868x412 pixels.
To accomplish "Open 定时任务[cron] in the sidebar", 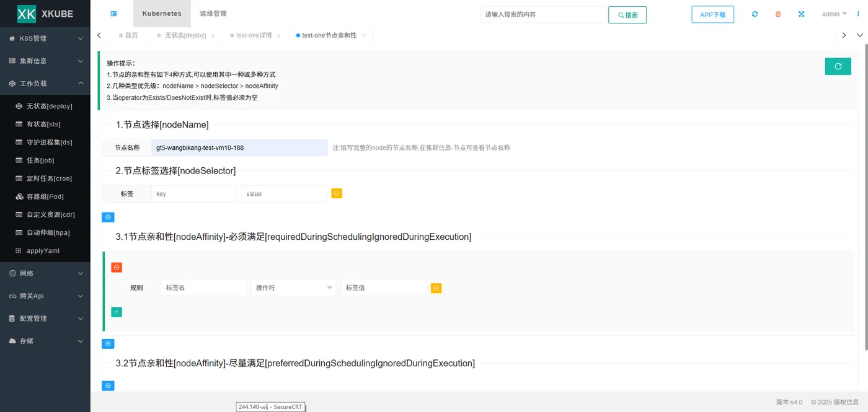I will 45,178.
